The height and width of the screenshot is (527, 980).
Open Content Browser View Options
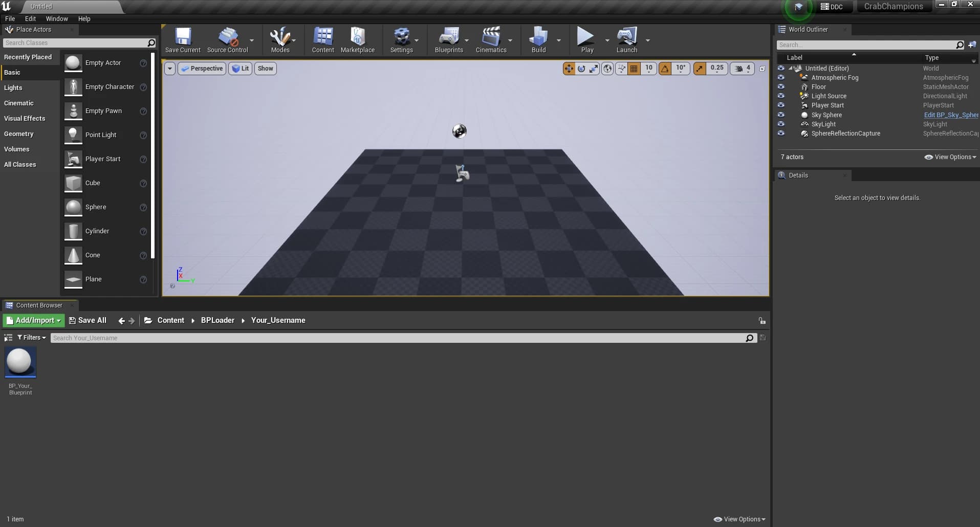(739, 519)
